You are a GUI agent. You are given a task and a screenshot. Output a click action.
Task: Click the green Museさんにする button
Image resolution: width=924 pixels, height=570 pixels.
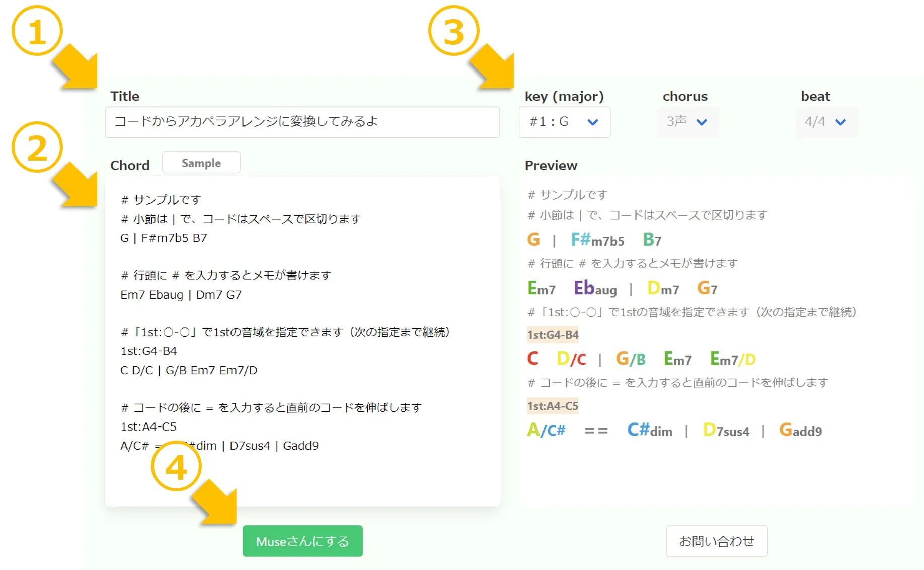pyautogui.click(x=302, y=541)
